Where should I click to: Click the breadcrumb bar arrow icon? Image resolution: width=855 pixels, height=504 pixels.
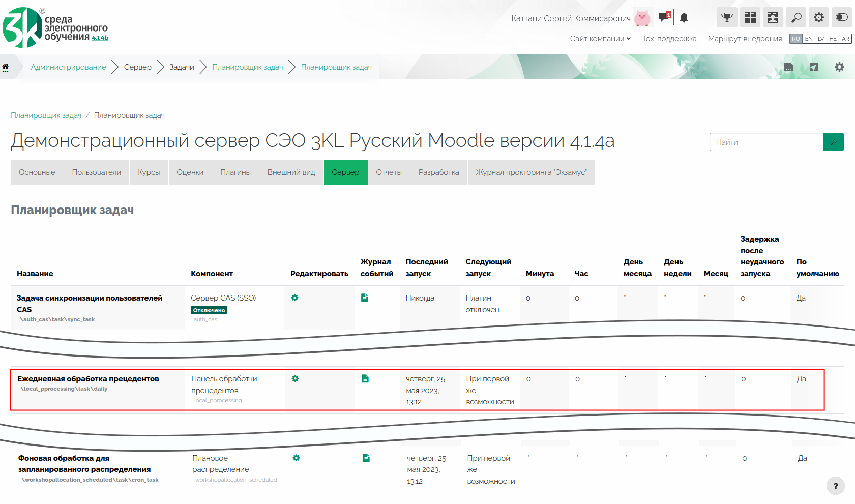[814, 67]
